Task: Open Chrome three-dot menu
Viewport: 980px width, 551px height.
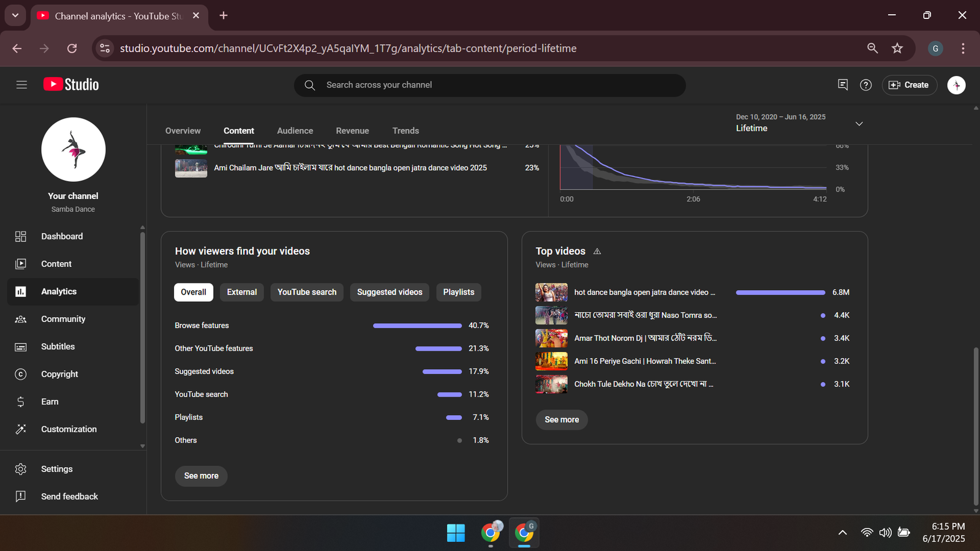Action: pos(963,48)
